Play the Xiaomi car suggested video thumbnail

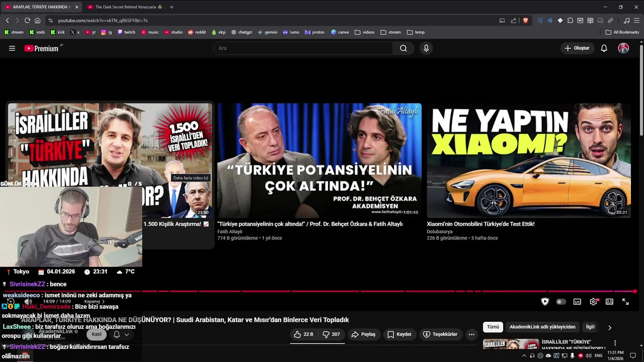click(529, 160)
